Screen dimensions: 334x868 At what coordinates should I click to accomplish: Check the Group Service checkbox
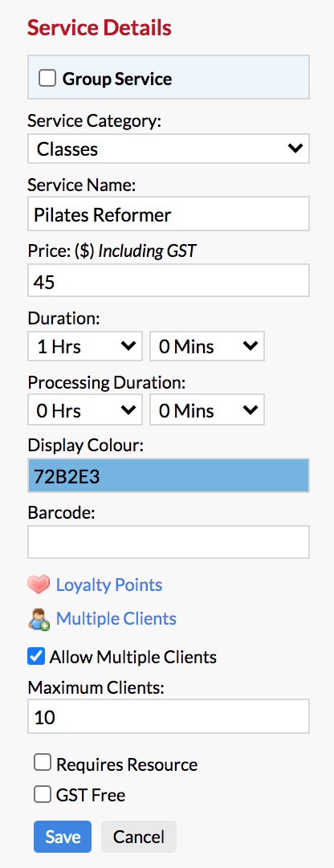click(47, 79)
